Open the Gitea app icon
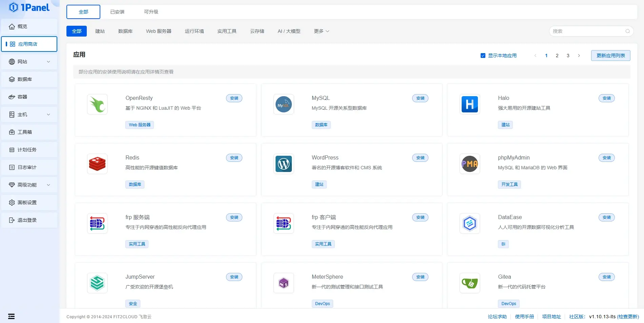644x323 pixels. point(470,283)
